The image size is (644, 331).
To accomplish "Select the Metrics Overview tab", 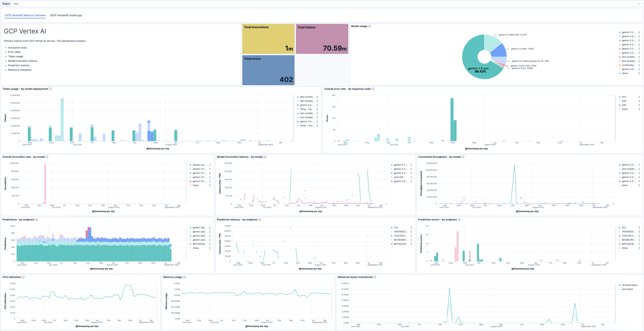I will point(25,15).
